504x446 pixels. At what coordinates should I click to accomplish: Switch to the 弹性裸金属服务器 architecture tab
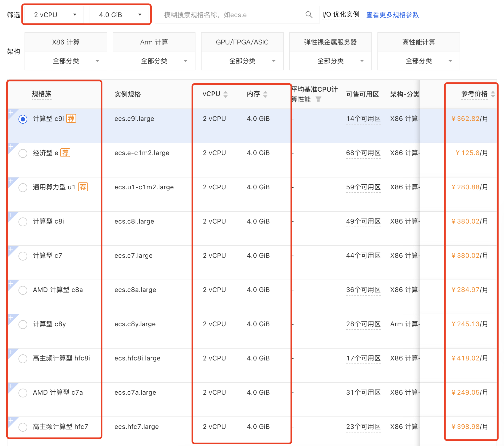point(331,42)
